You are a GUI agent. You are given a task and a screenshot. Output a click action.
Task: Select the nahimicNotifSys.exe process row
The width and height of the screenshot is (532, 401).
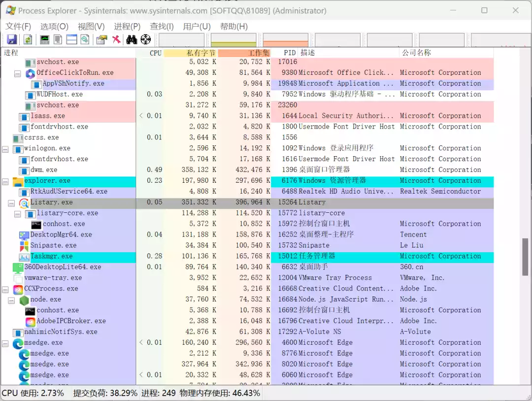pyautogui.click(x=248, y=332)
